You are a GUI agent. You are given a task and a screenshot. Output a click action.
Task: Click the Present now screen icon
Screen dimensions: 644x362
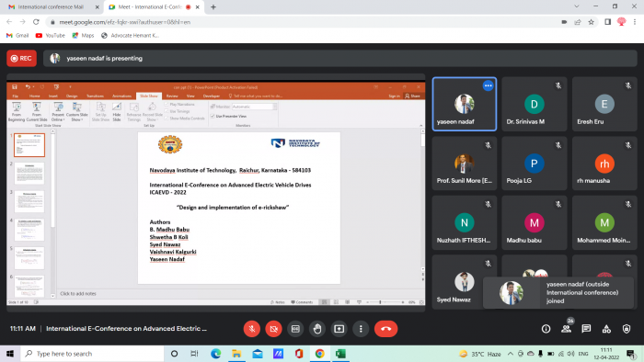click(x=339, y=329)
